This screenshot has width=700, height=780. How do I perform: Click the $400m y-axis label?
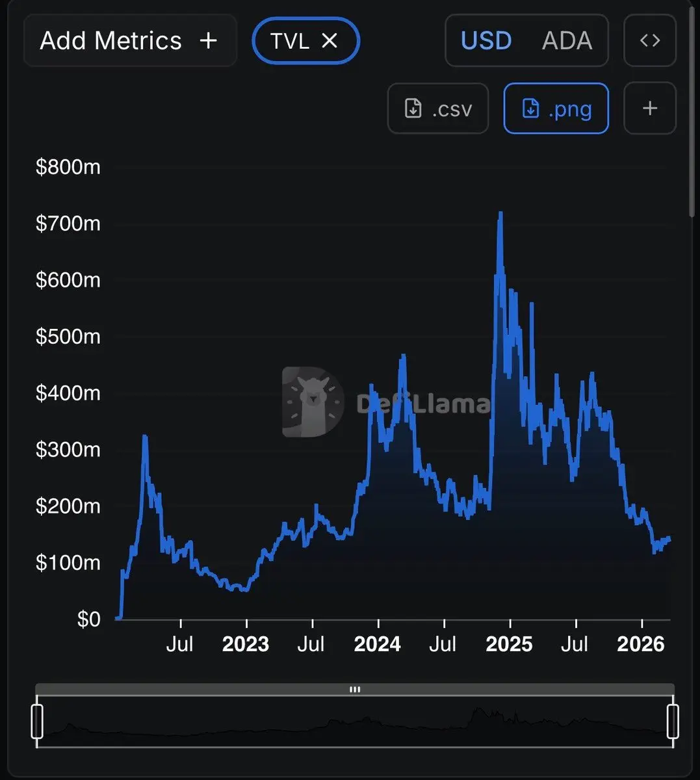(x=68, y=393)
